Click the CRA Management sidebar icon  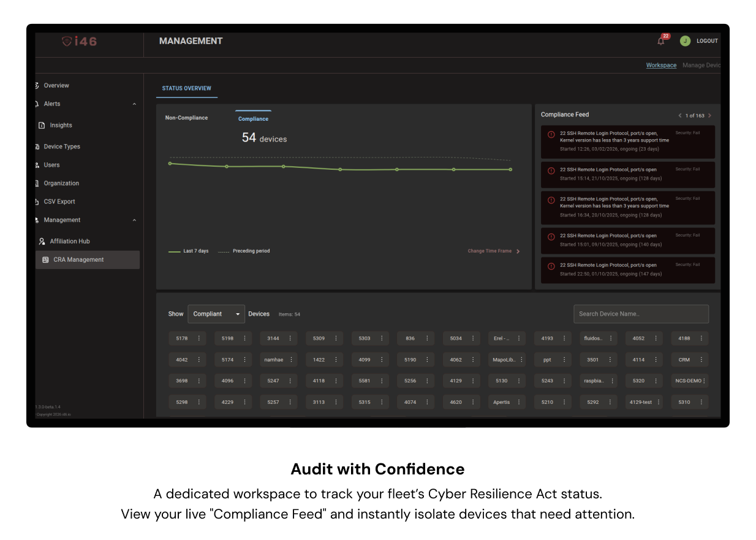tap(45, 260)
